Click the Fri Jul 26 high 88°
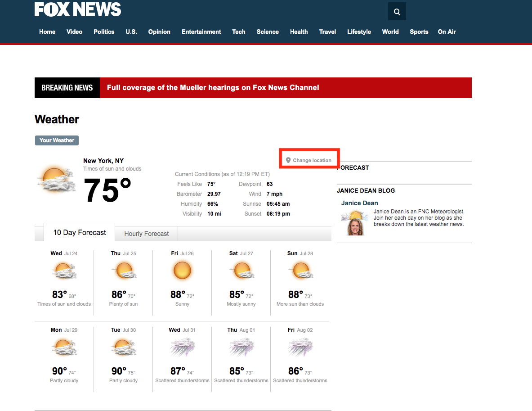This screenshot has height=411, width=532. pos(178,294)
